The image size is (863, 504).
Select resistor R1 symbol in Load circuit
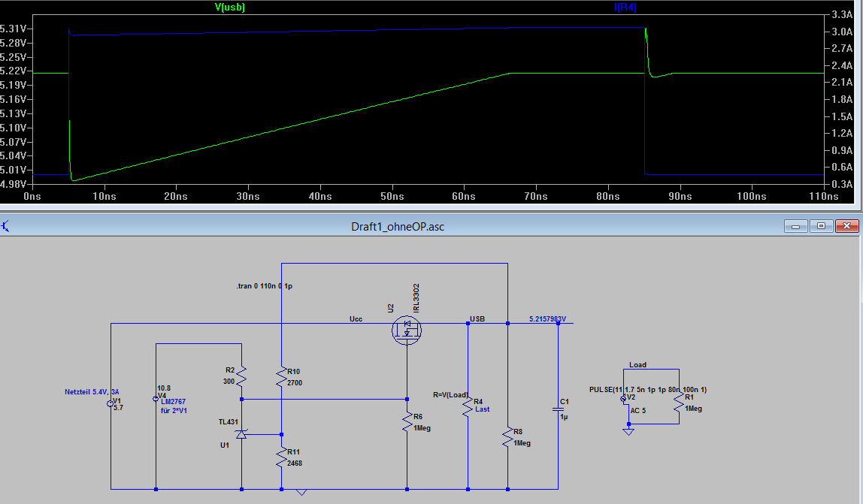[x=679, y=403]
